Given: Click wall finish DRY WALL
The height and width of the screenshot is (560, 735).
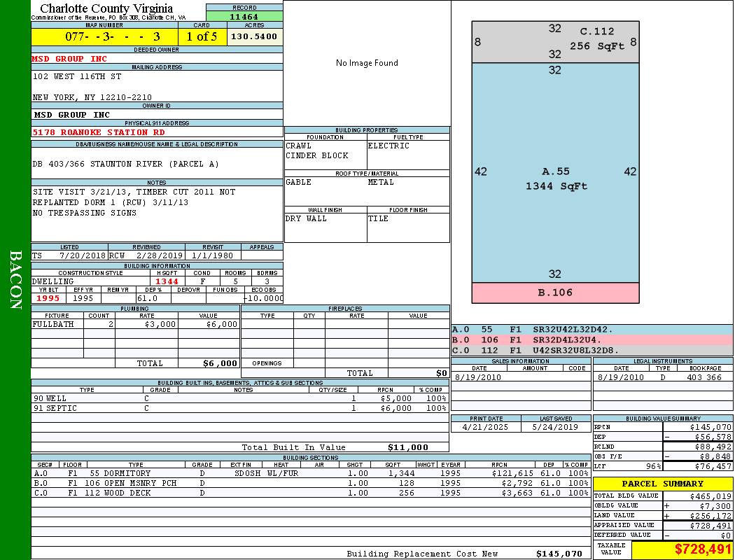Looking at the screenshot, I should coord(306,219).
